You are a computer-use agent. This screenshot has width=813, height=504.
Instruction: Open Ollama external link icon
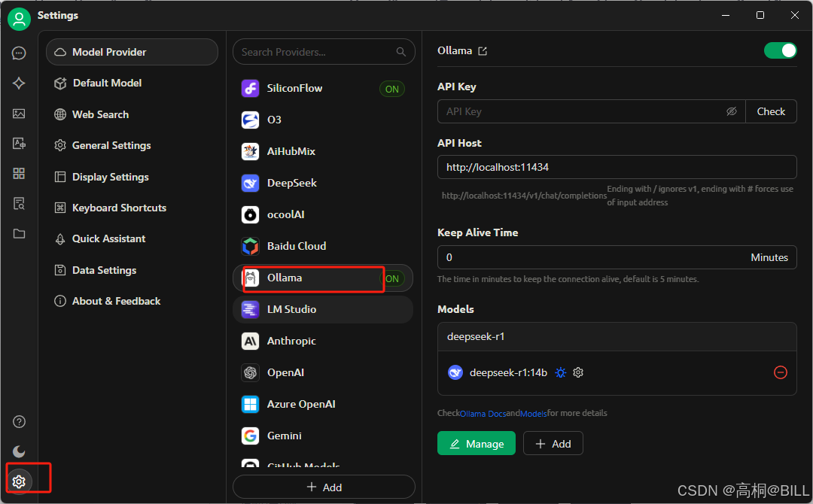[x=483, y=50]
